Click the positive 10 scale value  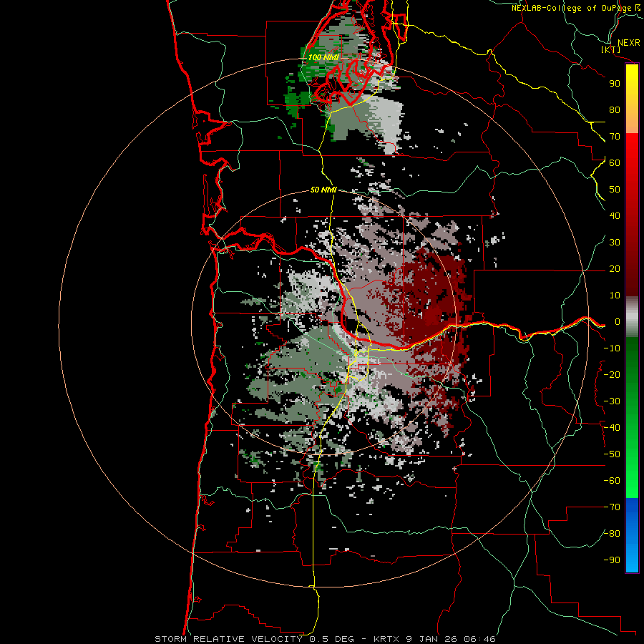coord(615,296)
